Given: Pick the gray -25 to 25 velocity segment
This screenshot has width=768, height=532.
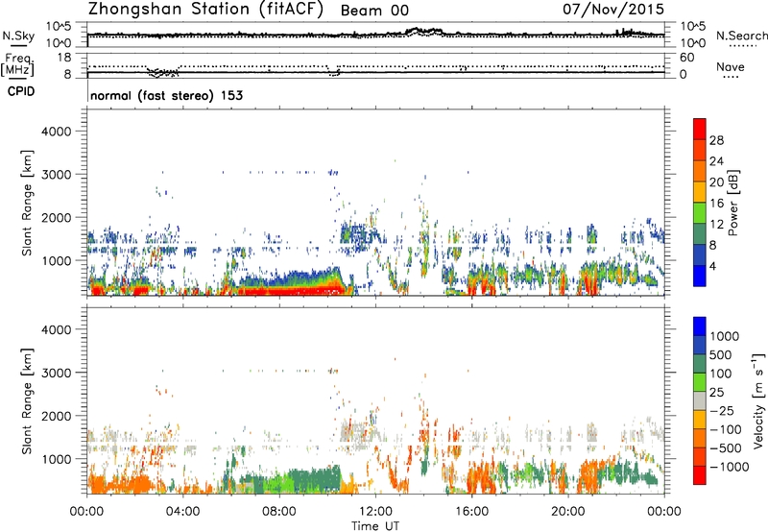Looking at the screenshot, I should click(700, 401).
